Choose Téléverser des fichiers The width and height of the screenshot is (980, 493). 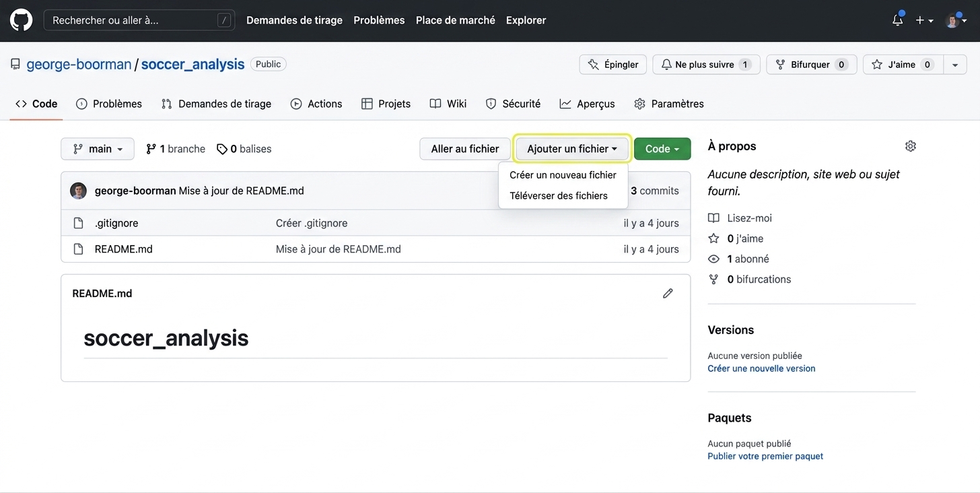563,196
